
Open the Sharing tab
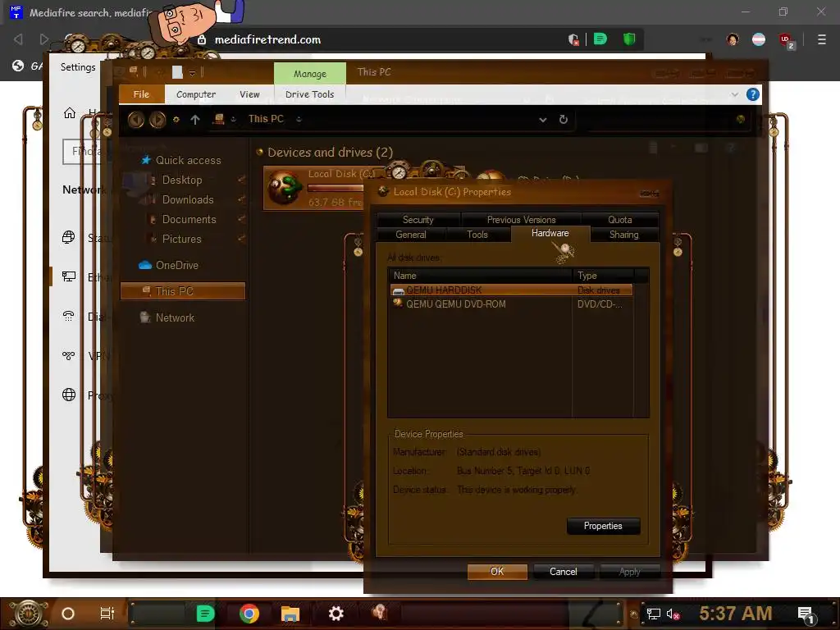[x=623, y=235]
